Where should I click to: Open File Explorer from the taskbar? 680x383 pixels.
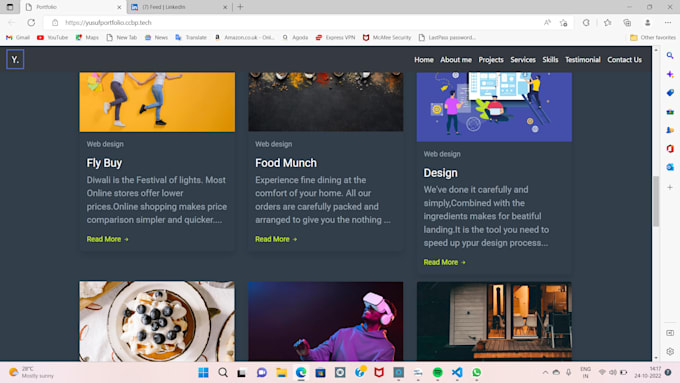281,373
